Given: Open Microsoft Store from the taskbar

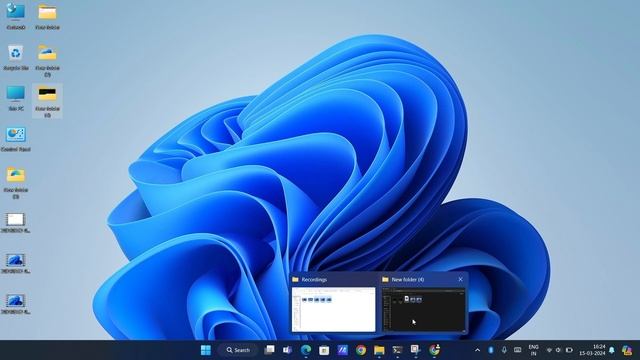Looking at the screenshot, I should click(324, 350).
